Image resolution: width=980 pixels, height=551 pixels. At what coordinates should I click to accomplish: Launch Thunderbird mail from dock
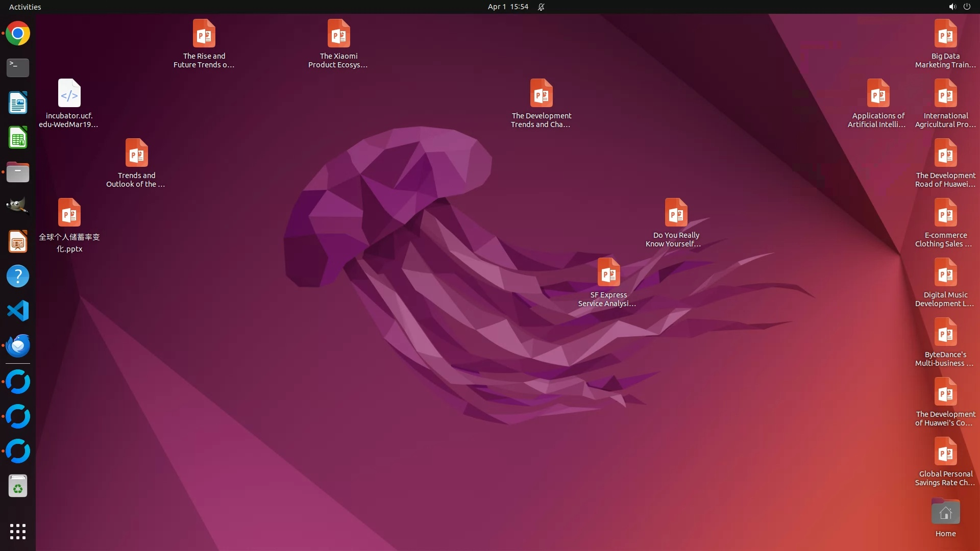tap(18, 345)
